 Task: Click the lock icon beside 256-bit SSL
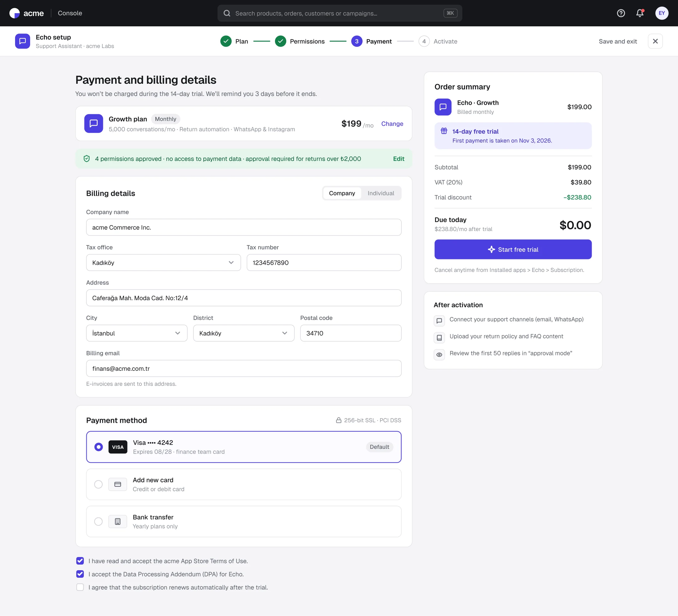click(339, 420)
